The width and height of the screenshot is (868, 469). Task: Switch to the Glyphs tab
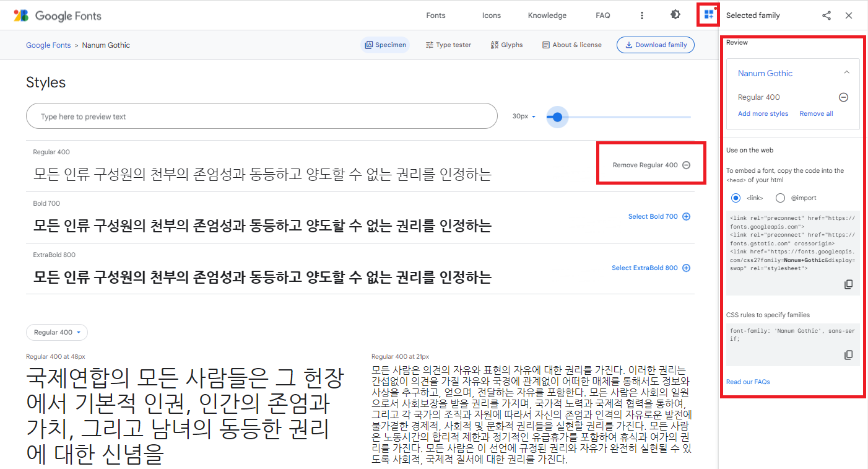(x=506, y=45)
